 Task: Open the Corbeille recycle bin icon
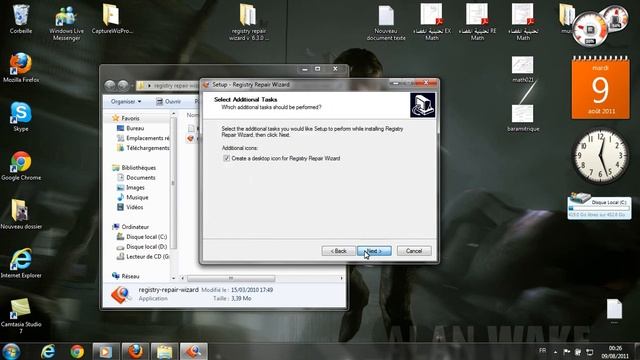point(20,19)
